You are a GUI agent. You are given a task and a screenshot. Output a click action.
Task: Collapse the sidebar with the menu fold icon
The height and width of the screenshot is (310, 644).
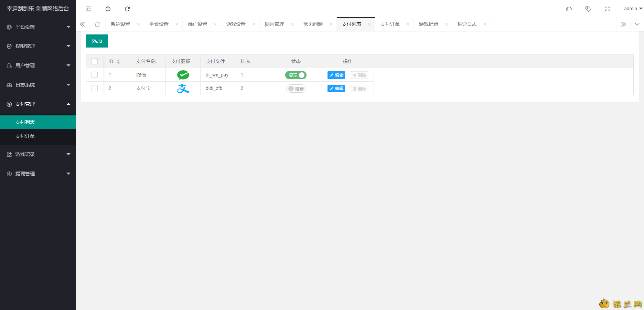[x=89, y=9]
